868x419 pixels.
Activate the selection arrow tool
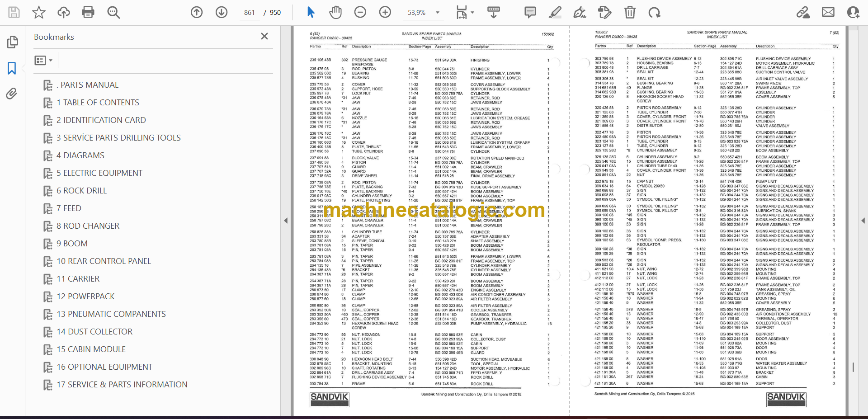tap(311, 12)
